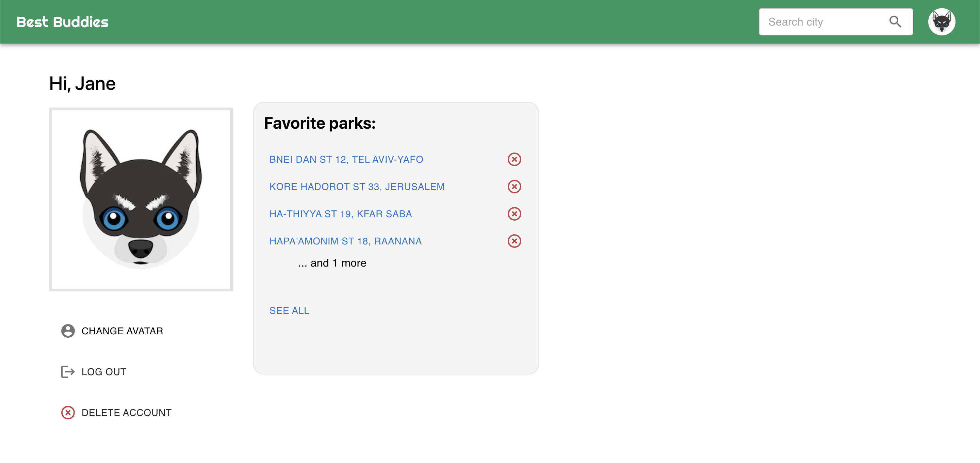Remove Ha-Thiyya St 19 from favorites
This screenshot has height=463, width=980.
click(514, 213)
